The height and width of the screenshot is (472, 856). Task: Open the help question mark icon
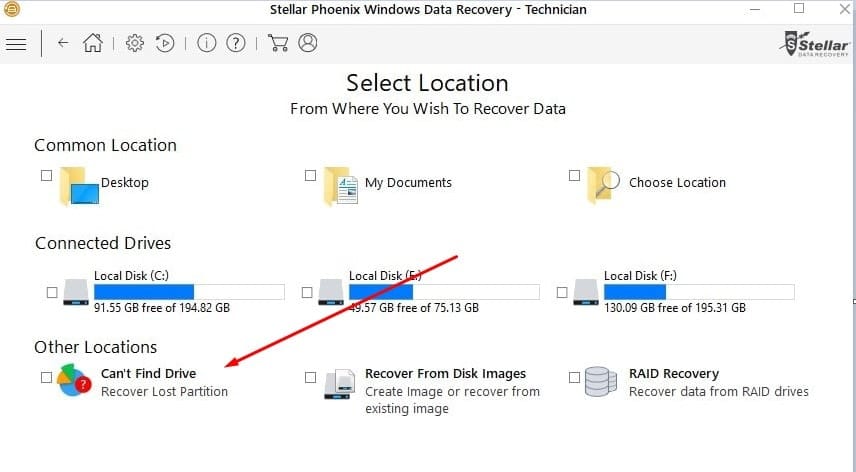coord(236,43)
